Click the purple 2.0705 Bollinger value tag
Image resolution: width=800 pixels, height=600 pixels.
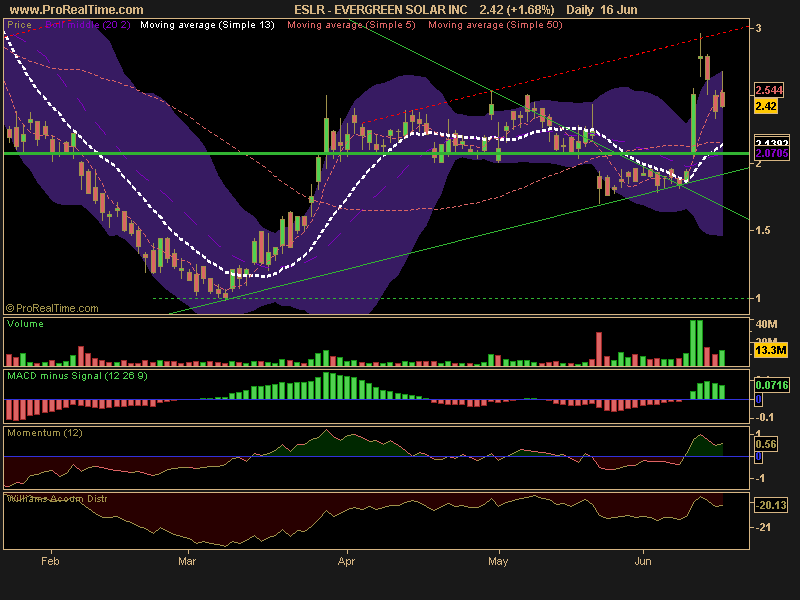(772, 153)
